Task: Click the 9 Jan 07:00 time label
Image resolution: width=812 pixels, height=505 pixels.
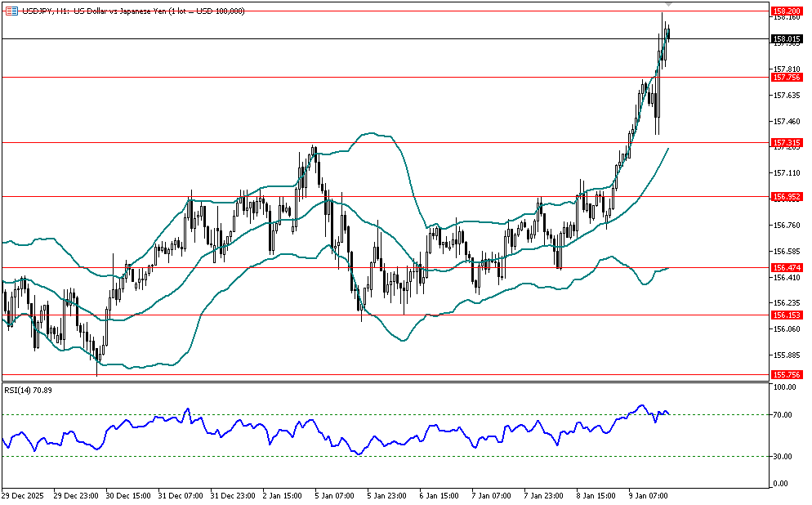Action: click(x=648, y=495)
